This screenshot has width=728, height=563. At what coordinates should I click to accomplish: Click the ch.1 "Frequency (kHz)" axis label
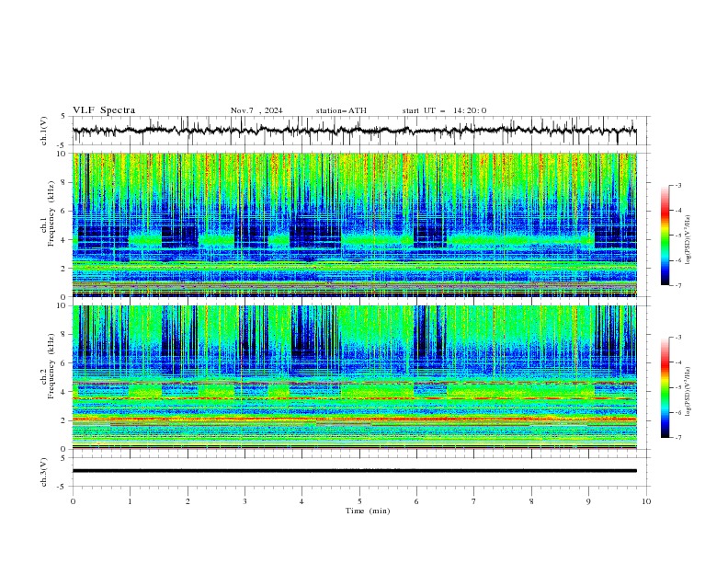pos(51,214)
